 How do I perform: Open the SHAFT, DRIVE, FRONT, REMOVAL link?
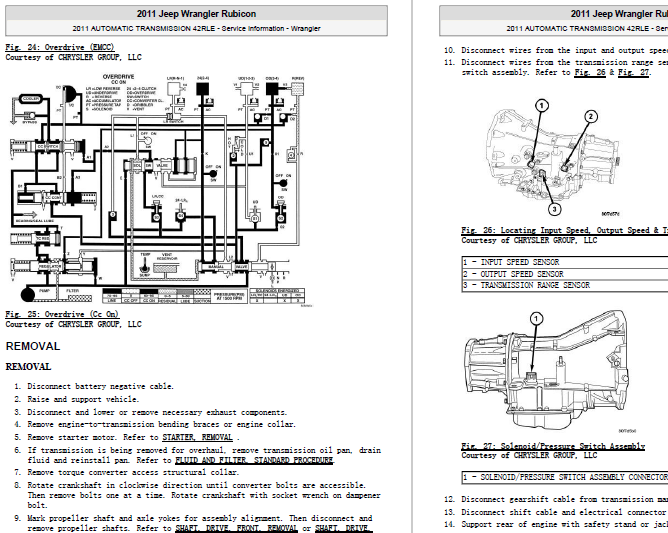pyautogui.click(x=236, y=529)
